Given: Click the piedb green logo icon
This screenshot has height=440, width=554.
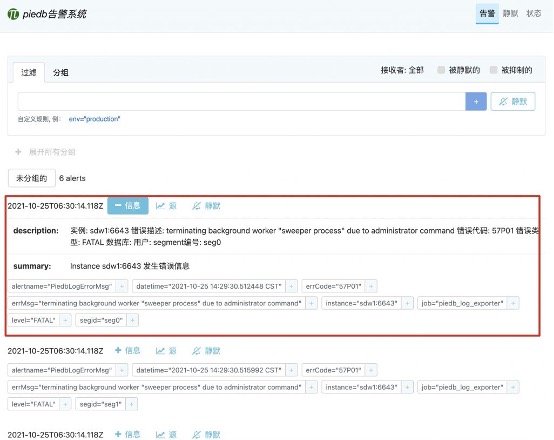Looking at the screenshot, I should click(x=13, y=14).
